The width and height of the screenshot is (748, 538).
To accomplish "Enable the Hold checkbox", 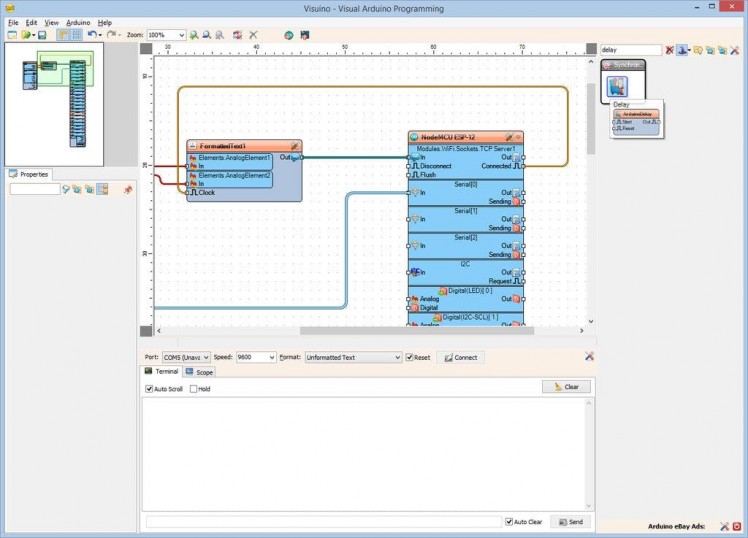I will (x=193, y=389).
